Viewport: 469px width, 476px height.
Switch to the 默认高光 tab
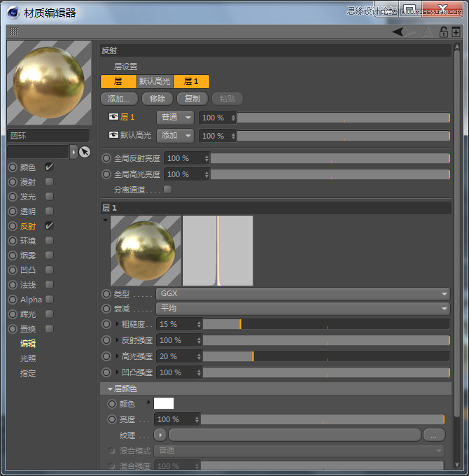[155, 81]
